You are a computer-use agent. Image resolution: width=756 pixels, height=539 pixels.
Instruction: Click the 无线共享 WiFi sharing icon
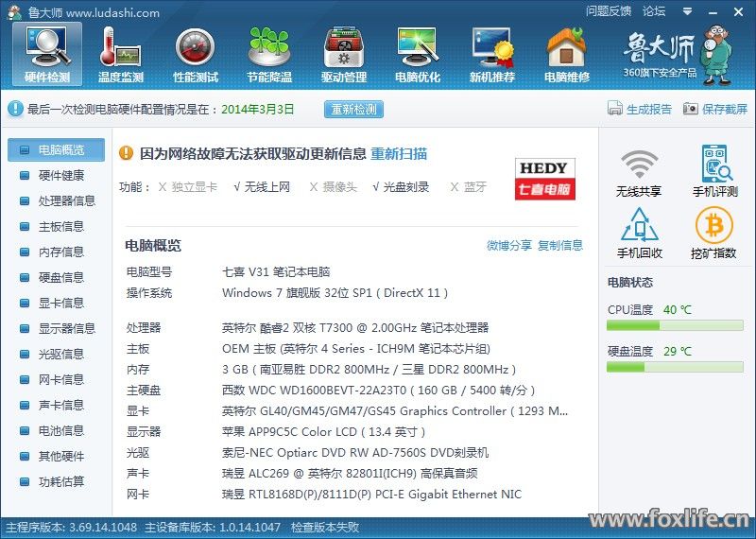click(x=639, y=172)
